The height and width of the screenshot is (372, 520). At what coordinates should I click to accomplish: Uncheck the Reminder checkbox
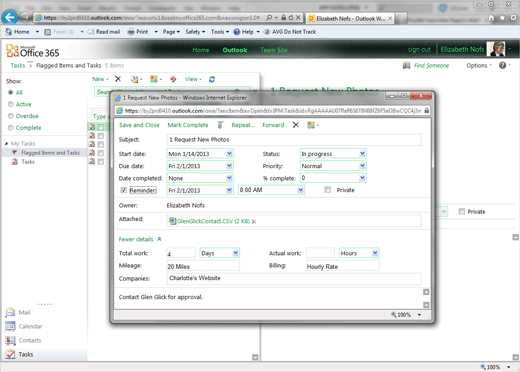[123, 190]
